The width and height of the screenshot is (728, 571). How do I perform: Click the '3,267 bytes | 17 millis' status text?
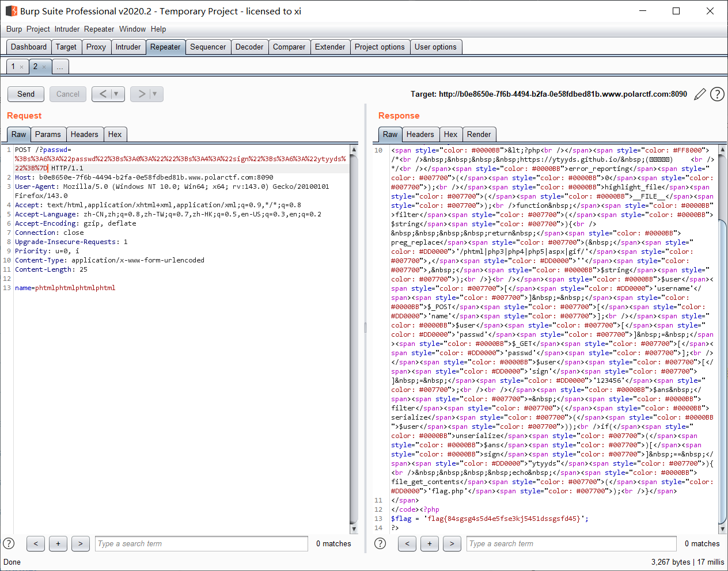tap(688, 562)
